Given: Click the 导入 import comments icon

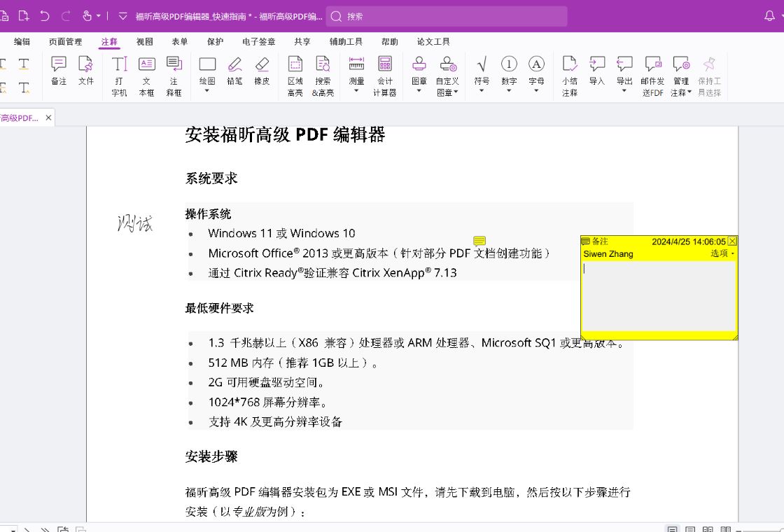Looking at the screenshot, I should click(x=597, y=71).
